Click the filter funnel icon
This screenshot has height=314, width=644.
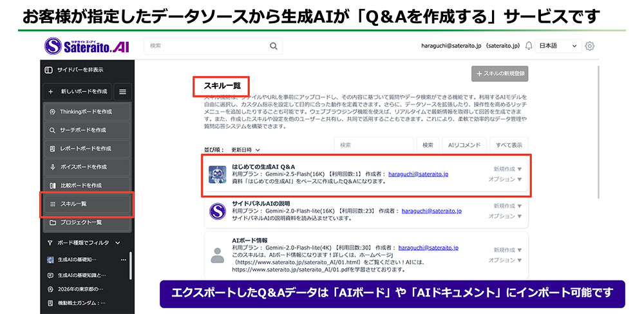pyautogui.click(x=50, y=243)
